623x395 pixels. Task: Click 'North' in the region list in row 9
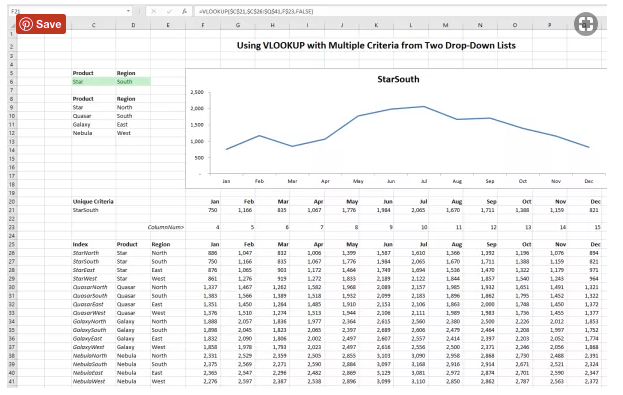[x=124, y=108]
